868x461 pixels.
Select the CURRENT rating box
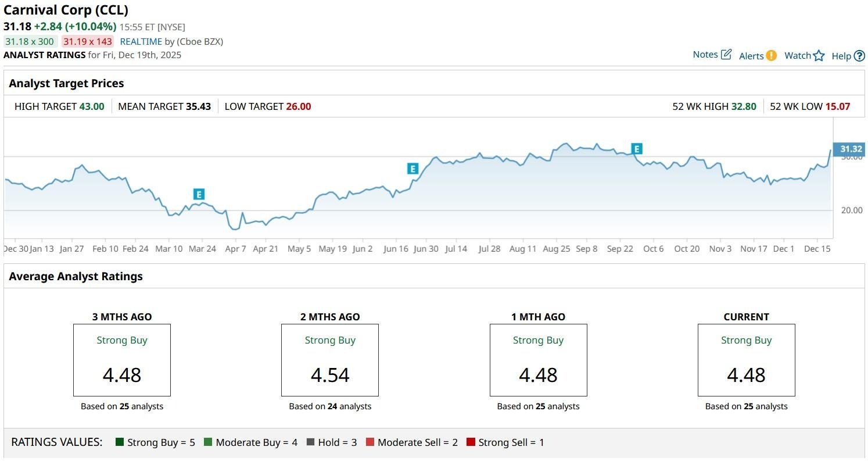tap(746, 360)
